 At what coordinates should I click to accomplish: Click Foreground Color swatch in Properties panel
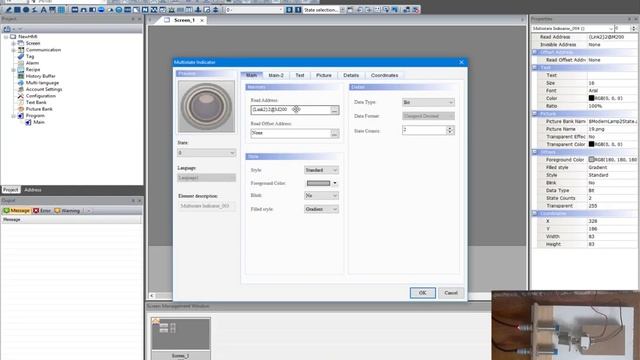pyautogui.click(x=591, y=160)
